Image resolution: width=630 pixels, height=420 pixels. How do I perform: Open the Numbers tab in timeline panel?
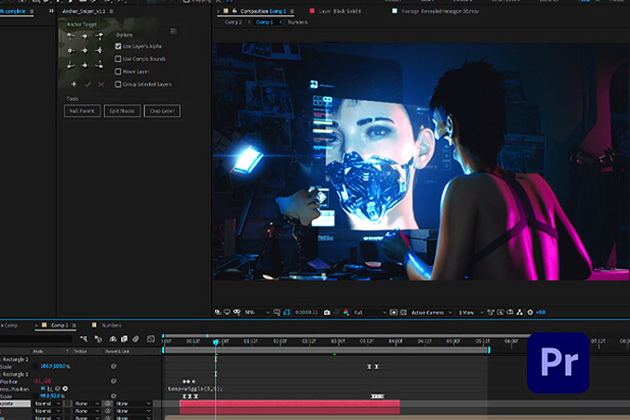pyautogui.click(x=112, y=325)
